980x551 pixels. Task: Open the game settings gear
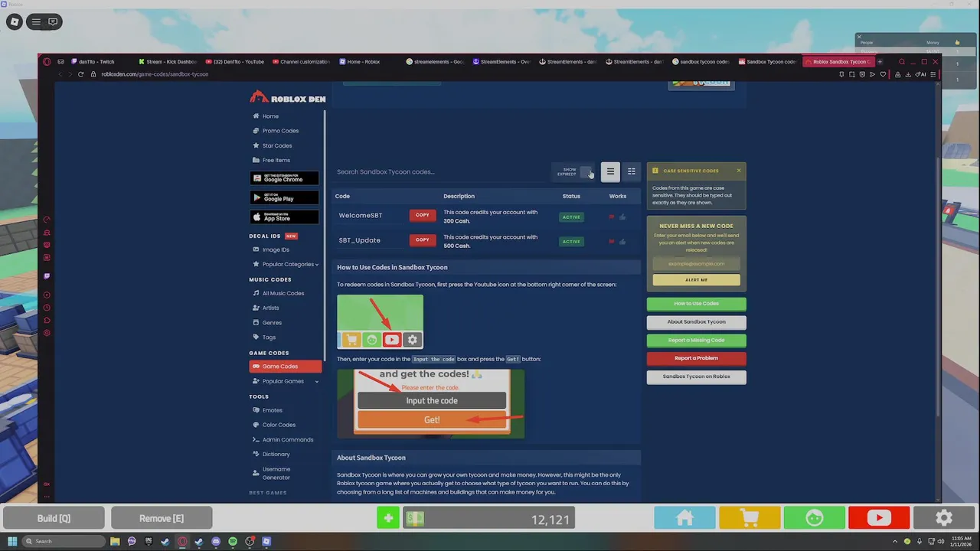pos(944,518)
